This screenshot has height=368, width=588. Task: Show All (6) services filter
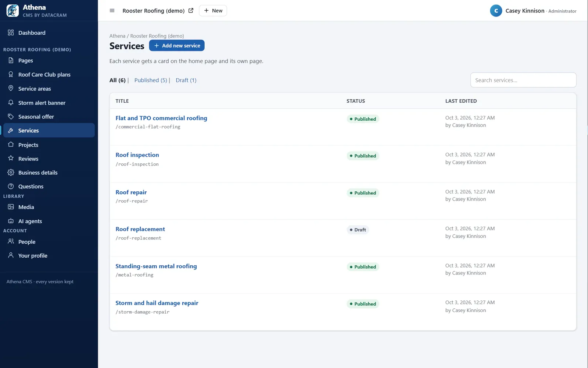click(118, 80)
